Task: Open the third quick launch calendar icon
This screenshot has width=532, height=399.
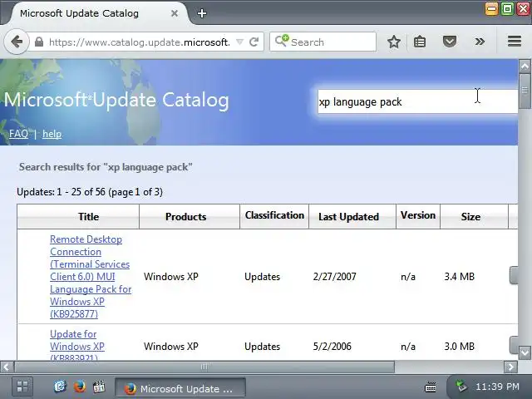Action: (99, 387)
